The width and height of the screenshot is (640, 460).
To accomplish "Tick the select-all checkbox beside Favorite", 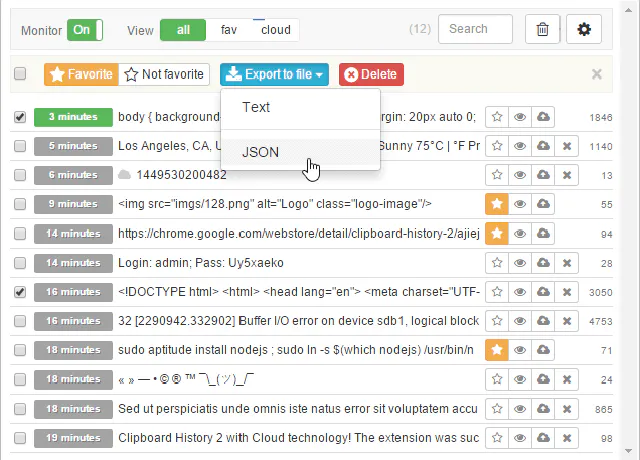I will click(20, 74).
